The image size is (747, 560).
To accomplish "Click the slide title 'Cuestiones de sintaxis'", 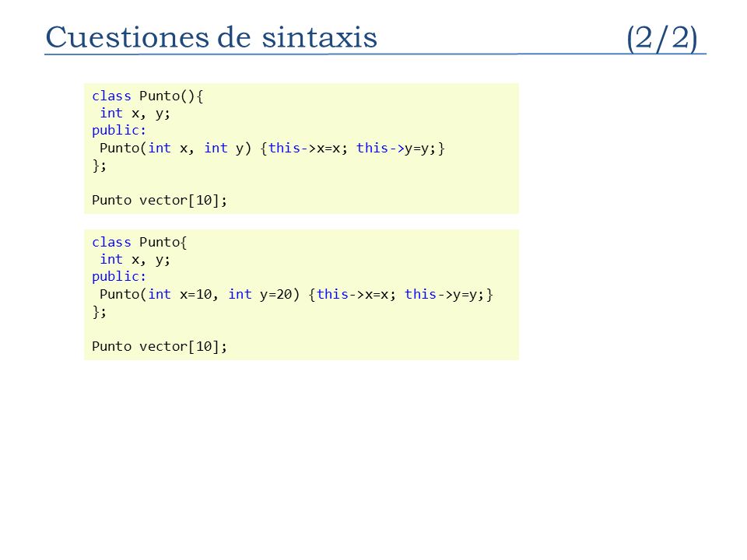I will 211,37.
